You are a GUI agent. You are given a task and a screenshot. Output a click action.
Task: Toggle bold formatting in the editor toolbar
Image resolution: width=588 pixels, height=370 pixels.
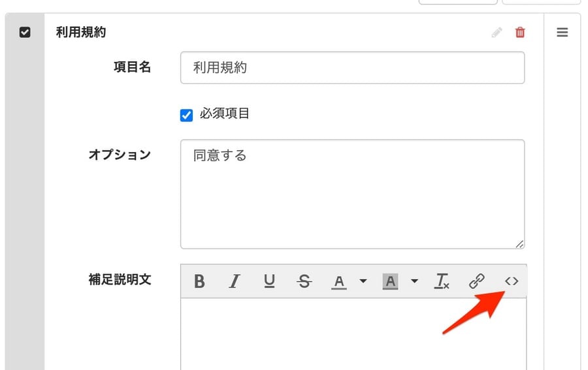coord(200,281)
